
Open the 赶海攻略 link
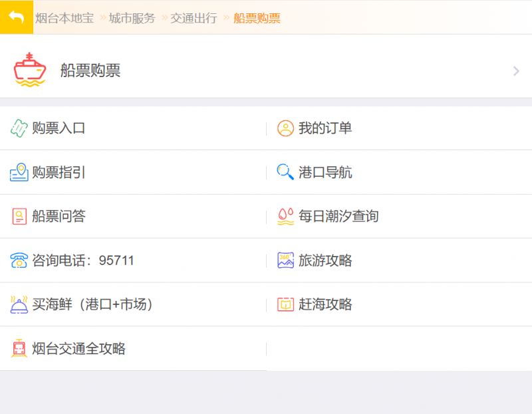click(x=325, y=304)
